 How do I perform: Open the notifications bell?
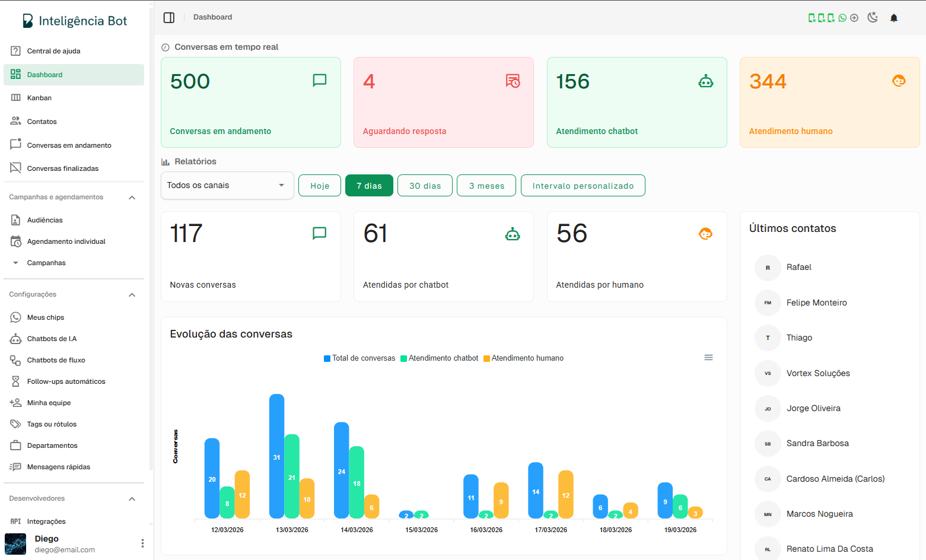pyautogui.click(x=894, y=18)
